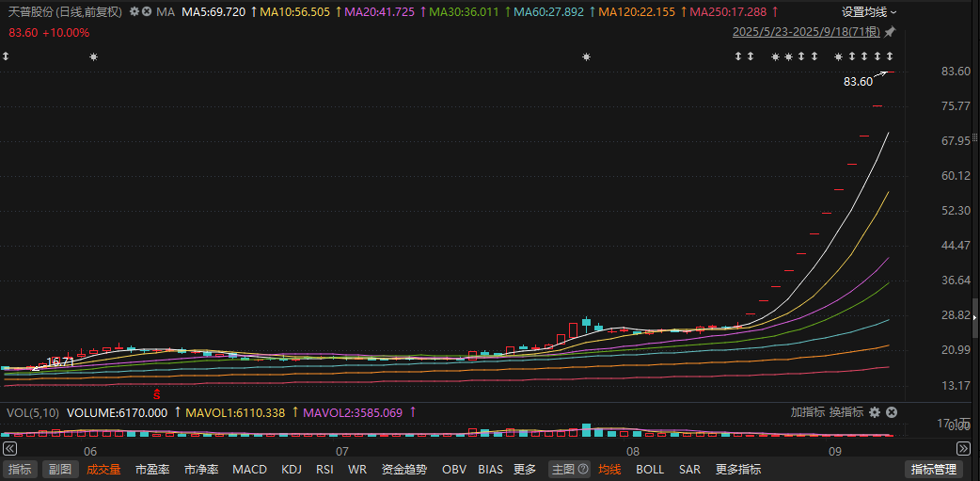The width and height of the screenshot is (980, 481).
Task: Close the VOL sub-chart panel
Action: [x=891, y=412]
